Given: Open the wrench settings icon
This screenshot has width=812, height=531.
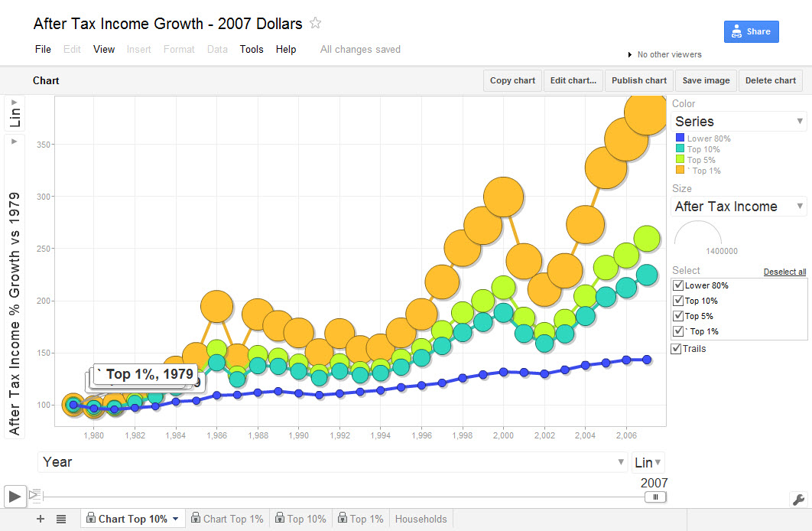Looking at the screenshot, I should [797, 500].
